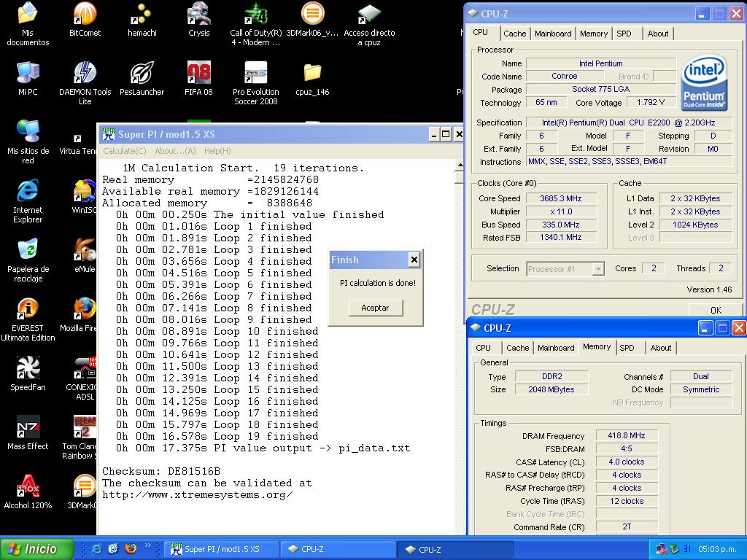This screenshot has height=560, width=747.
Task: Open the hamachi desktop shortcut
Action: click(142, 20)
